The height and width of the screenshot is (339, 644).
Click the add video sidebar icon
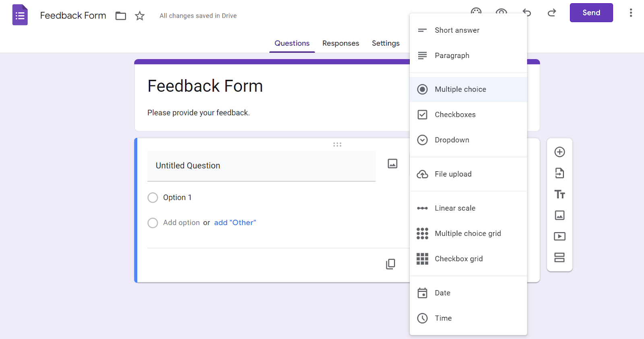tap(559, 236)
